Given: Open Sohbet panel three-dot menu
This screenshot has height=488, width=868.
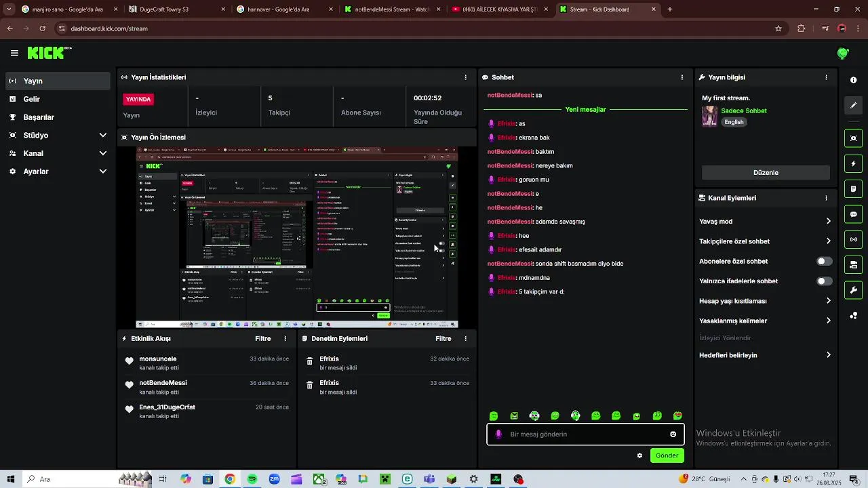Looking at the screenshot, I should click(682, 77).
